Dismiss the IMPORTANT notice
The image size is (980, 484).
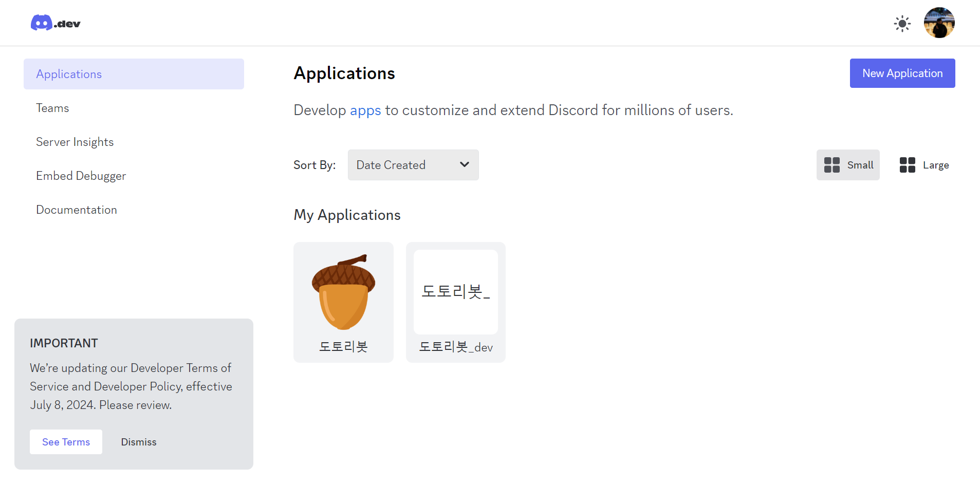(139, 442)
